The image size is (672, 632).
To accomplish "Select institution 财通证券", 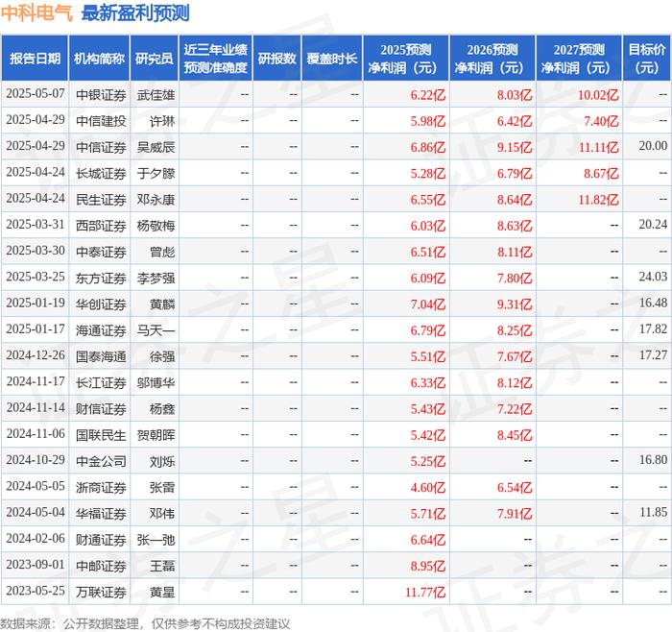I will pos(101,540).
